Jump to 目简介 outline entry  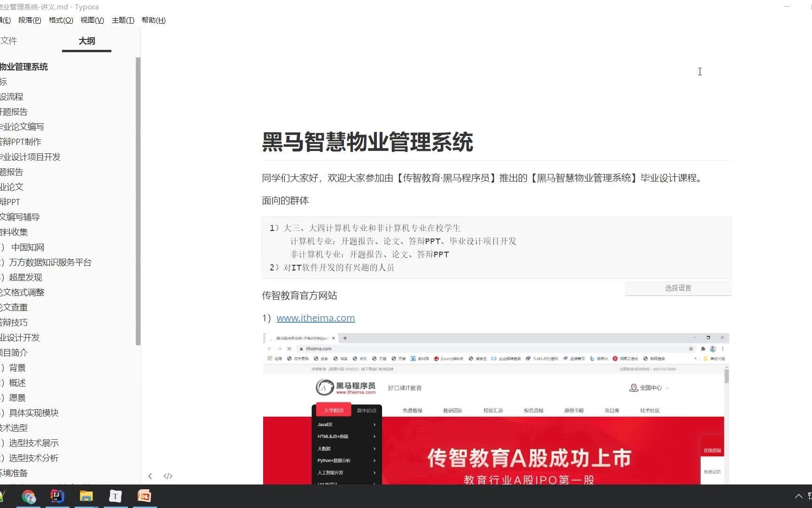click(14, 353)
